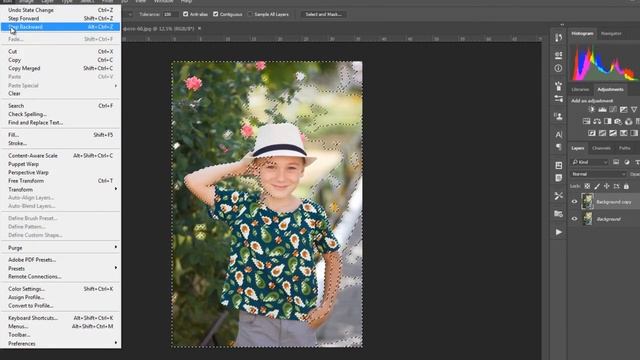
Task: Add a Curves adjustment
Action: 613,109
